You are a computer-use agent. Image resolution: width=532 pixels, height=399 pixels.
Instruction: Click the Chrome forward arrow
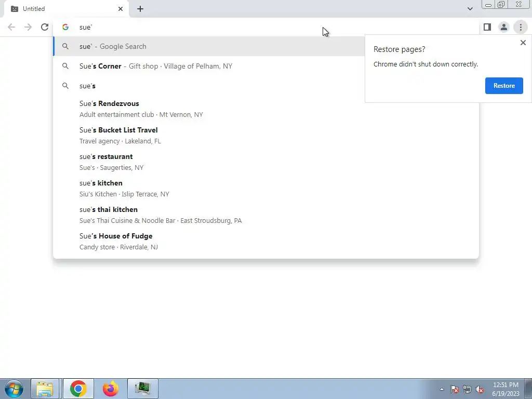pos(28,27)
